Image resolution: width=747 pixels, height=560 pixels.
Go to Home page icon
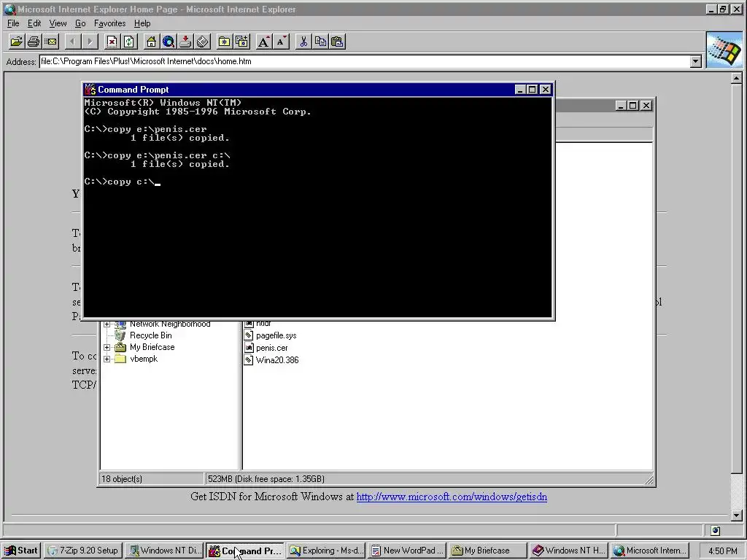(151, 42)
